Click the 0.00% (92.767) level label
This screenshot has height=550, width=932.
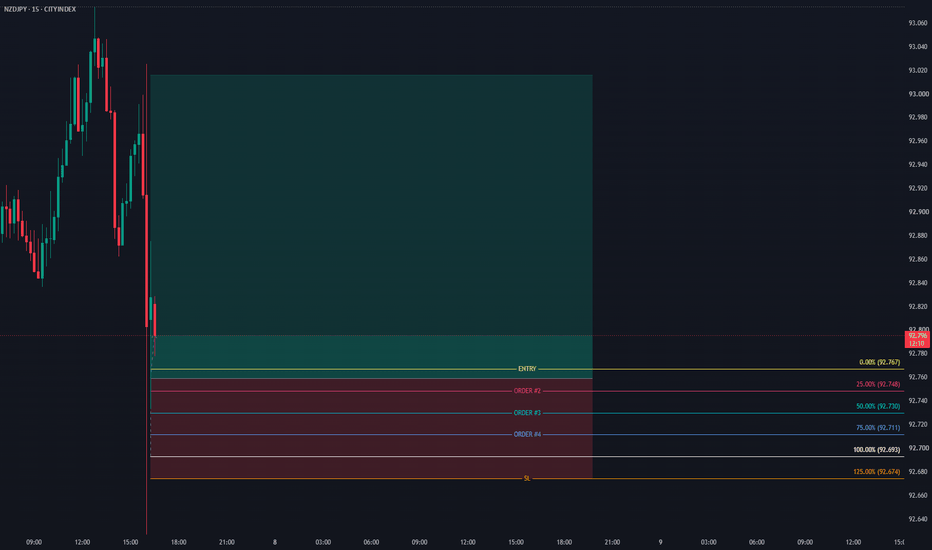(880, 363)
